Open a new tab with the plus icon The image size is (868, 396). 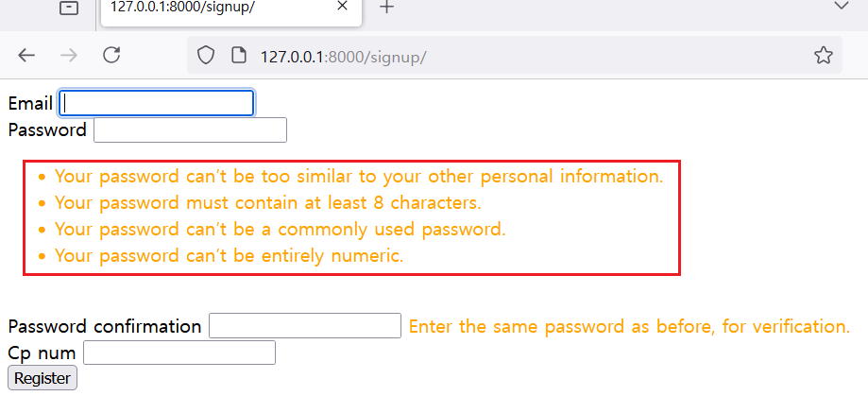pos(386,8)
